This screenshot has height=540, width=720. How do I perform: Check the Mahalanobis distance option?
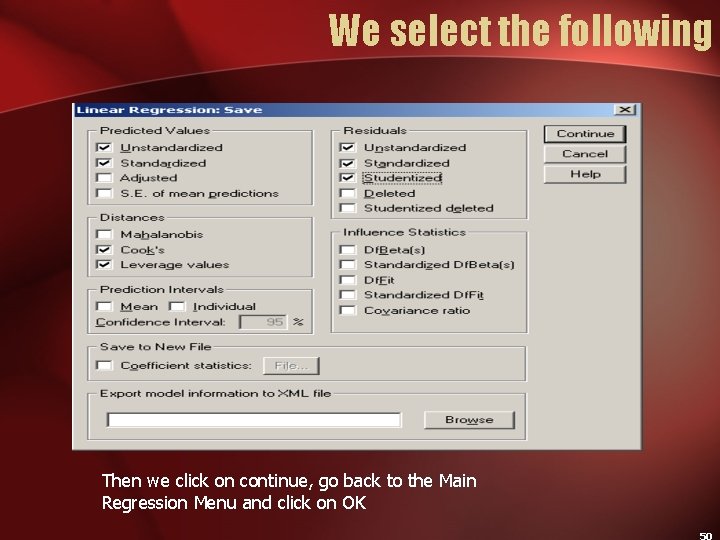104,234
